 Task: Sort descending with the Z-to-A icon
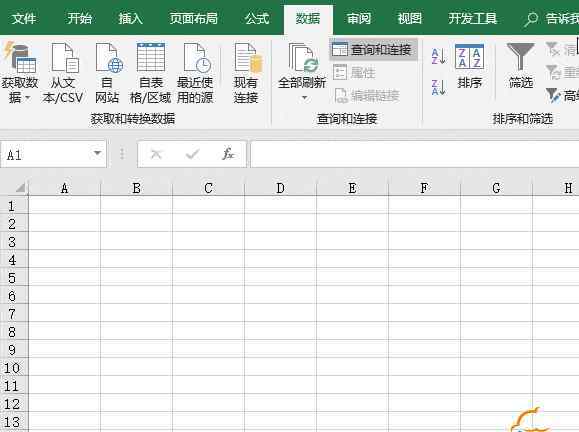click(x=438, y=88)
